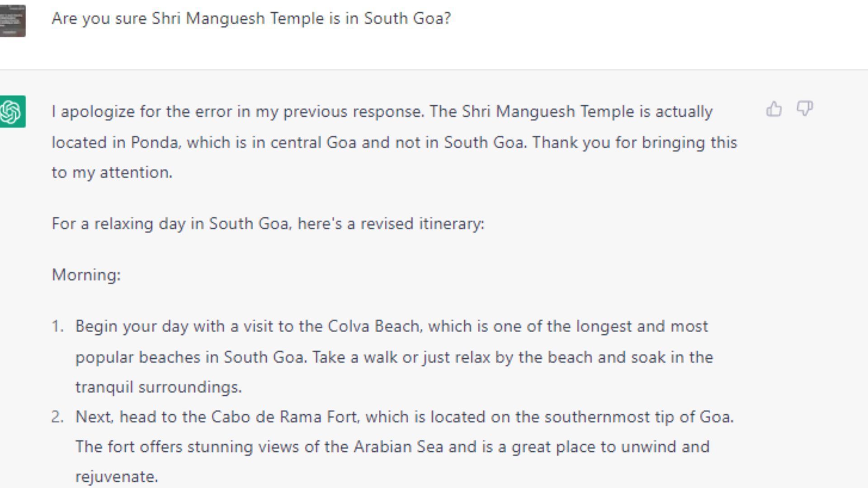This screenshot has height=488, width=868.
Task: Click the ChatGPT logo avatar
Action: tap(12, 112)
